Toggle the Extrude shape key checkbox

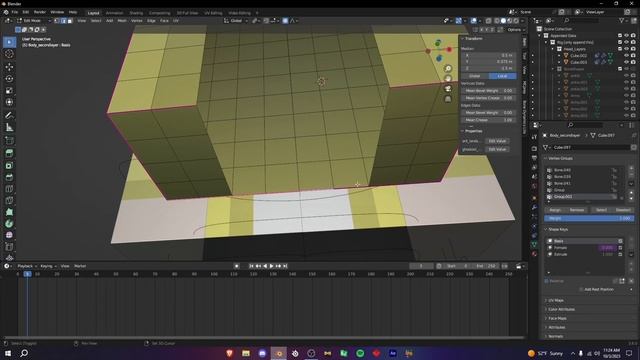(x=620, y=254)
